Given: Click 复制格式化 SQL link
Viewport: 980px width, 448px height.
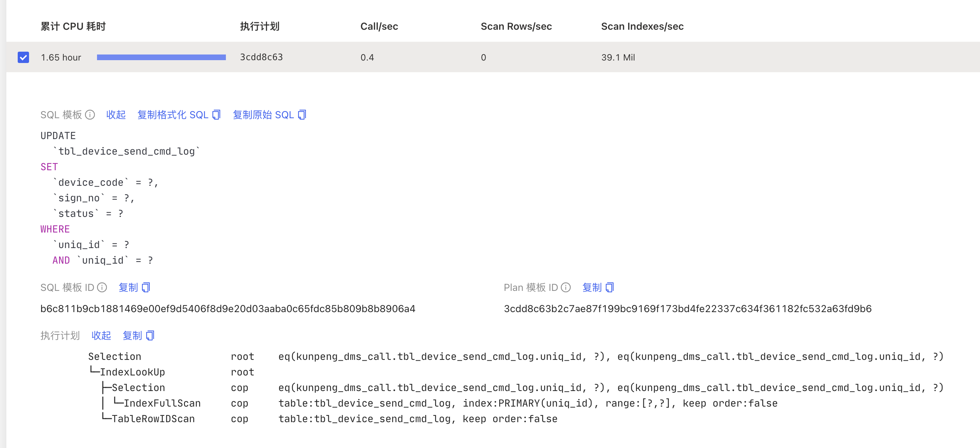Looking at the screenshot, I should [x=173, y=115].
